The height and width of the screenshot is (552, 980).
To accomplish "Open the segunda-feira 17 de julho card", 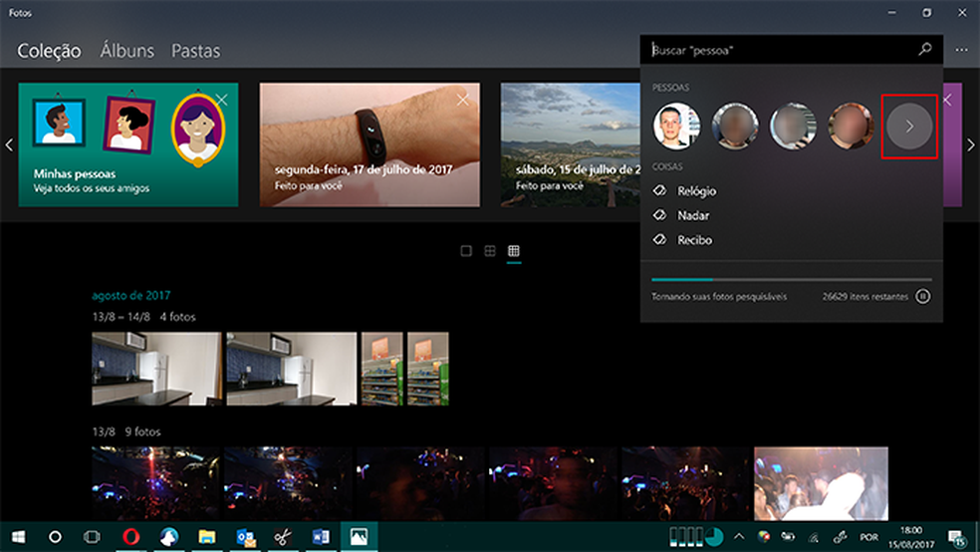I will click(x=370, y=145).
